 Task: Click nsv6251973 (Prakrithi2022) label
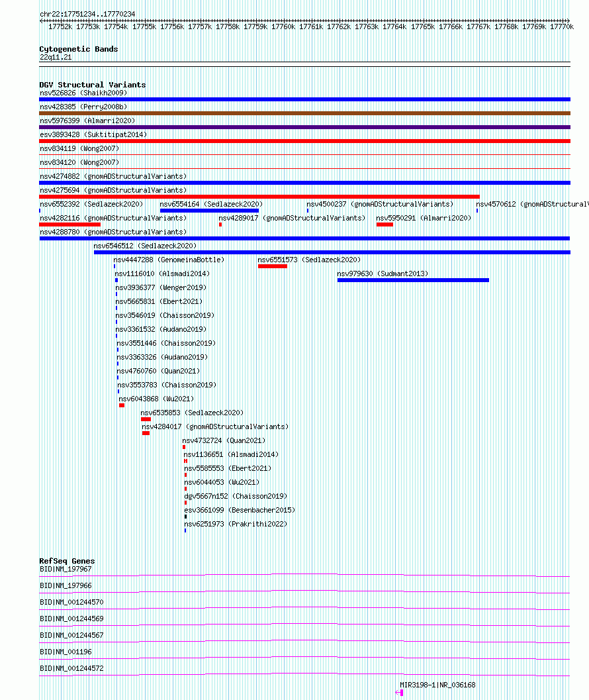[236, 524]
